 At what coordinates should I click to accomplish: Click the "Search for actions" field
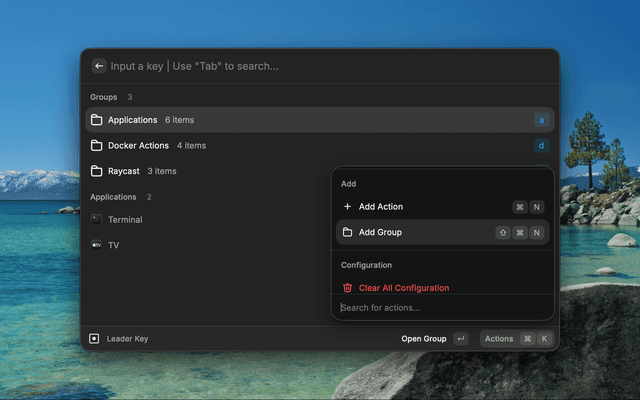tap(440, 308)
